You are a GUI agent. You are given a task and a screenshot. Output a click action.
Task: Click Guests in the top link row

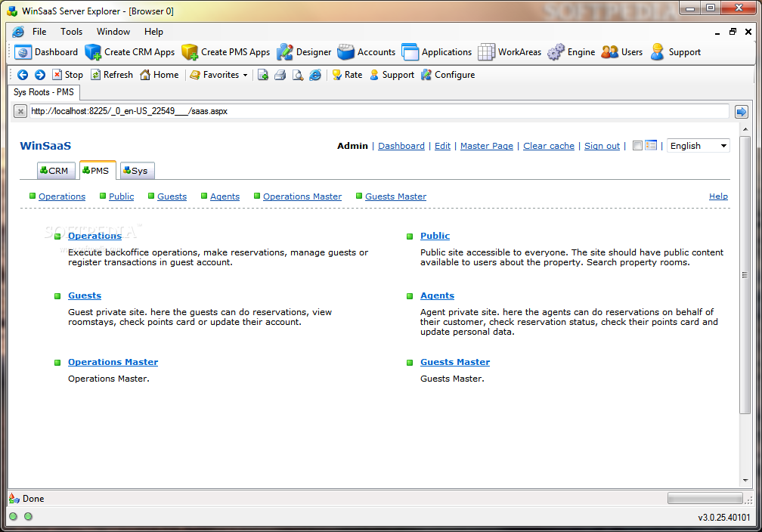coord(172,196)
